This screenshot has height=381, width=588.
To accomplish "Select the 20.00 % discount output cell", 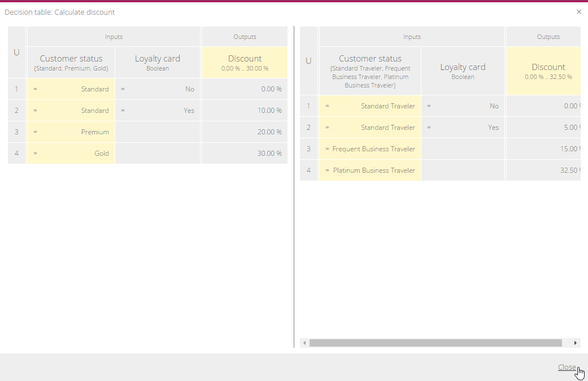I will click(245, 132).
